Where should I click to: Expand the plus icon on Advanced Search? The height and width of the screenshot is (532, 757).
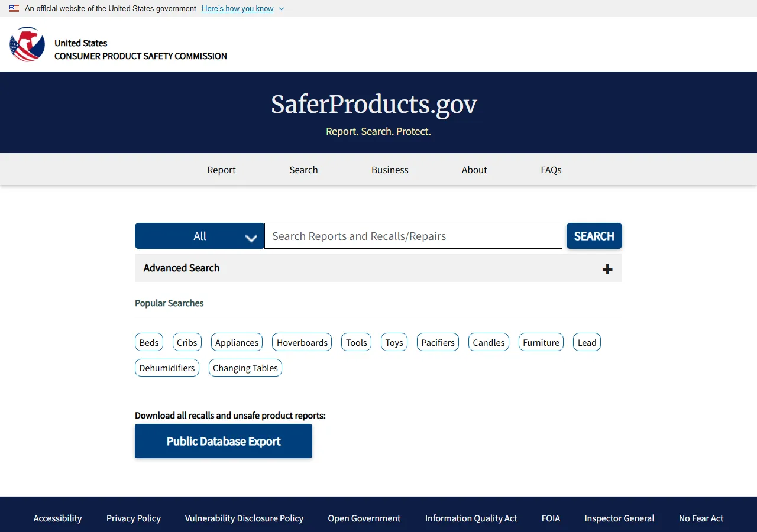pyautogui.click(x=607, y=269)
